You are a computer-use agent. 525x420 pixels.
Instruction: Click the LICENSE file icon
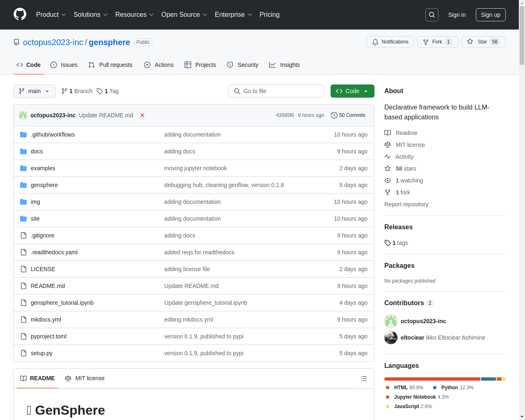pos(23,269)
